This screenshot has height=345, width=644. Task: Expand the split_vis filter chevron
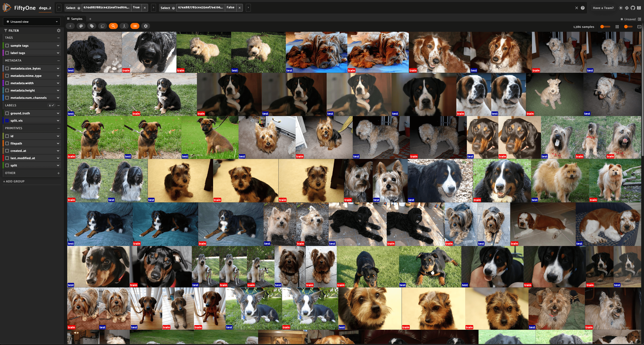(x=58, y=120)
